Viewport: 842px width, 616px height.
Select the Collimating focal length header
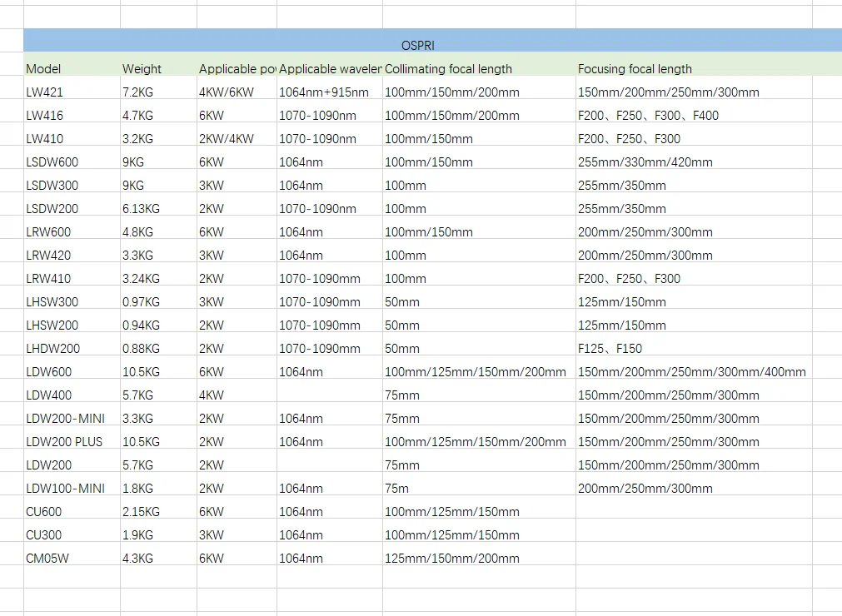pyautogui.click(x=479, y=64)
